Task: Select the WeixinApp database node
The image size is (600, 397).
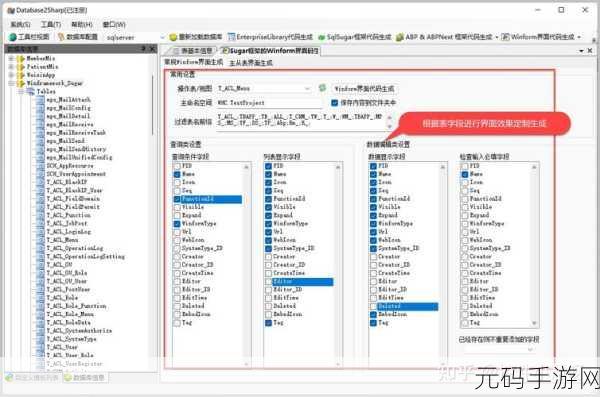Action: point(41,75)
